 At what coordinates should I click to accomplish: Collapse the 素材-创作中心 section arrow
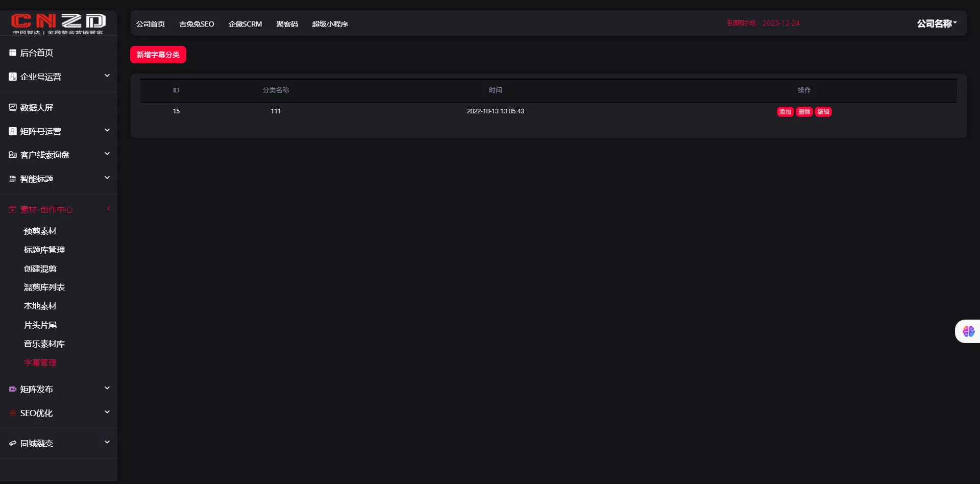108,208
